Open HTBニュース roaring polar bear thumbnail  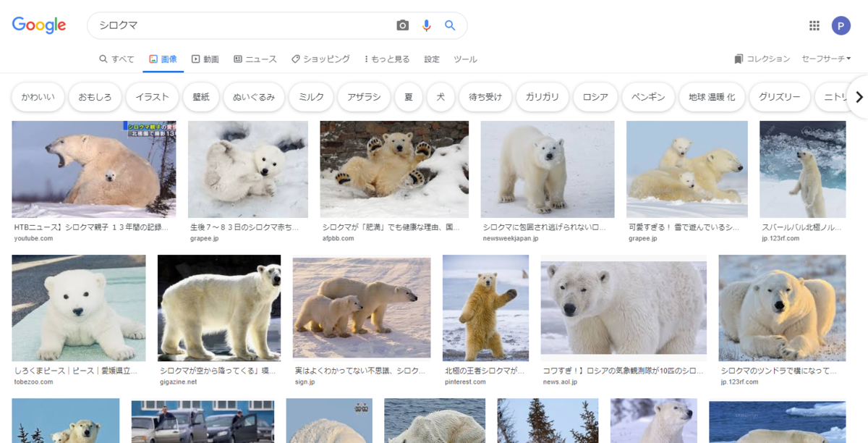(94, 169)
